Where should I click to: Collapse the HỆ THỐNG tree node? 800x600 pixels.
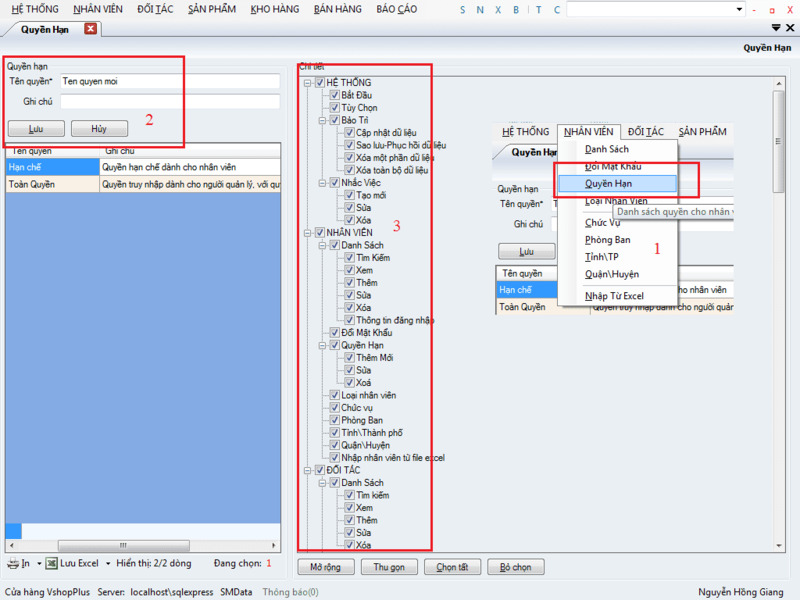coord(308,83)
